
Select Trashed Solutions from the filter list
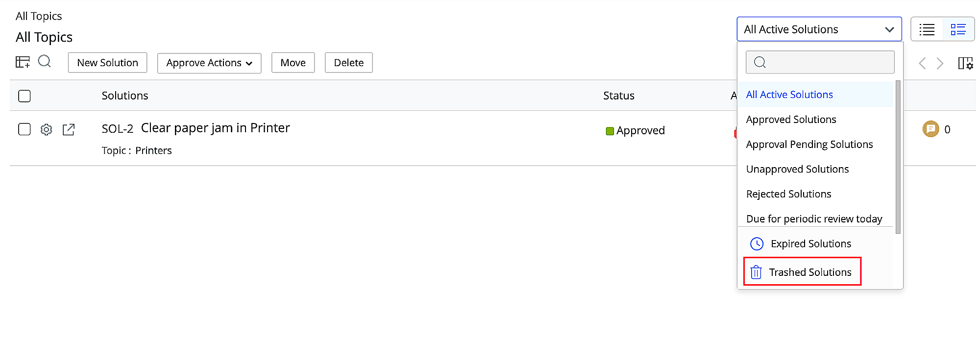pos(809,272)
